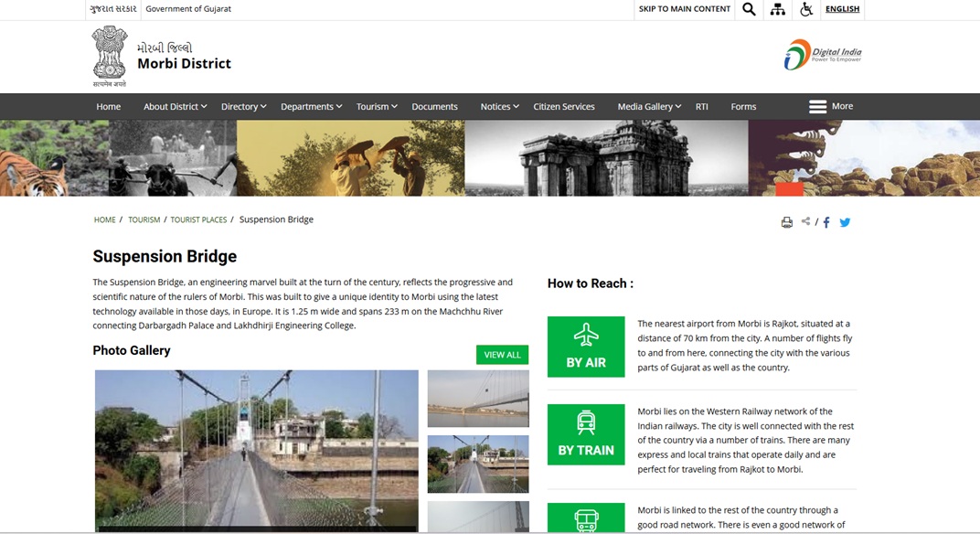
Task: Open the Tourism dropdown menu
Action: pos(376,107)
